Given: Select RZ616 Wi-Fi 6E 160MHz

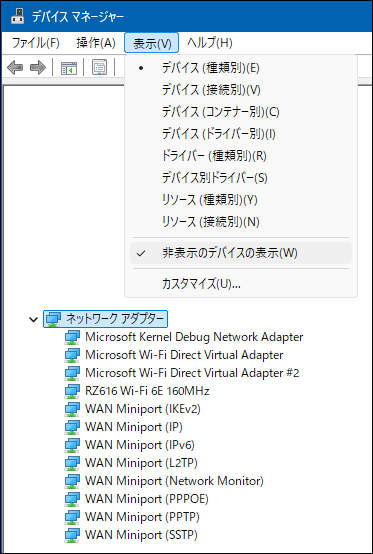Looking at the screenshot, I should point(147,391).
